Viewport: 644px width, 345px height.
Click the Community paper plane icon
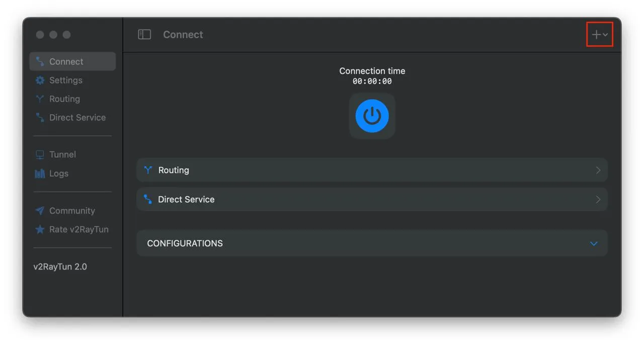(40, 211)
